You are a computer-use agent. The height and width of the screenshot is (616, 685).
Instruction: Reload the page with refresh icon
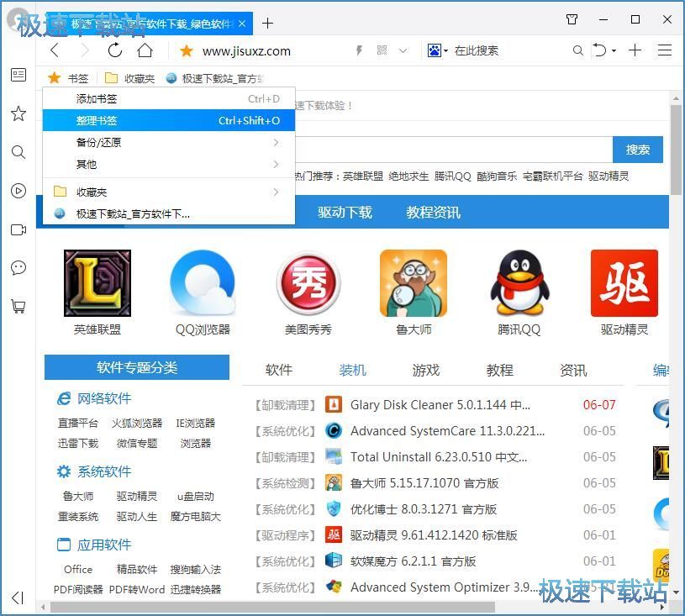pos(115,50)
